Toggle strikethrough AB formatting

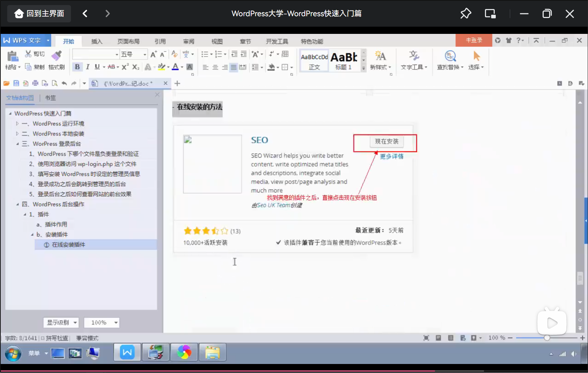click(x=111, y=67)
